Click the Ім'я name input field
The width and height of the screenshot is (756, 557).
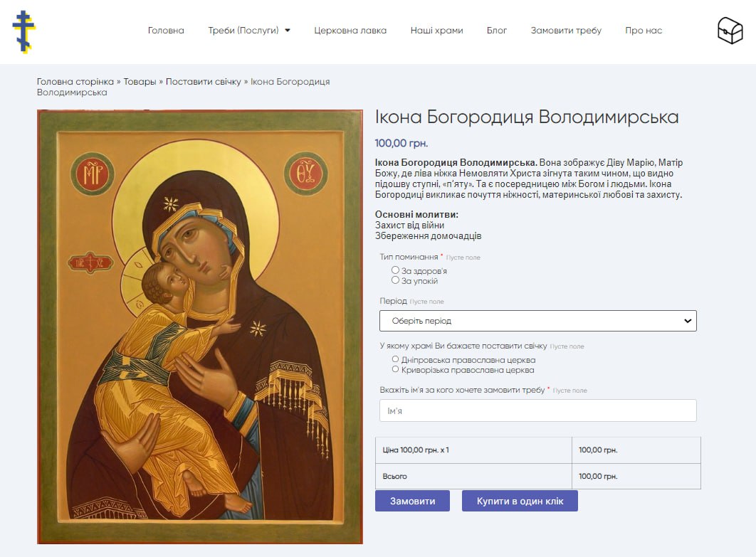pyautogui.click(x=537, y=410)
